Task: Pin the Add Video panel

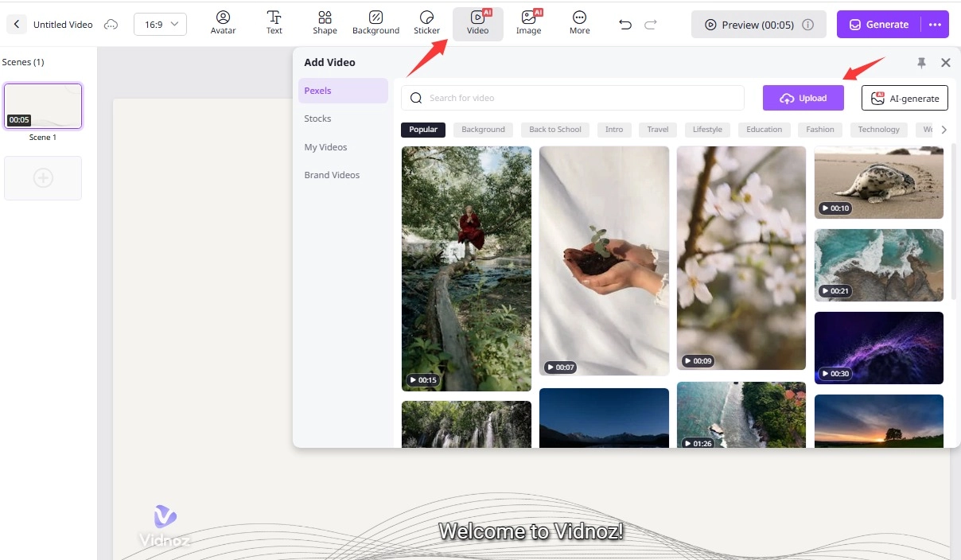Action: click(922, 63)
